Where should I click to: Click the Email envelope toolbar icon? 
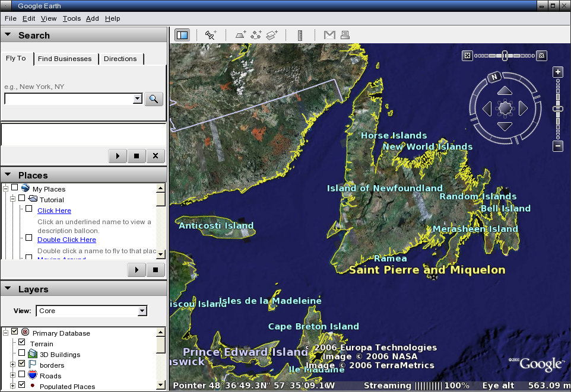click(x=329, y=35)
